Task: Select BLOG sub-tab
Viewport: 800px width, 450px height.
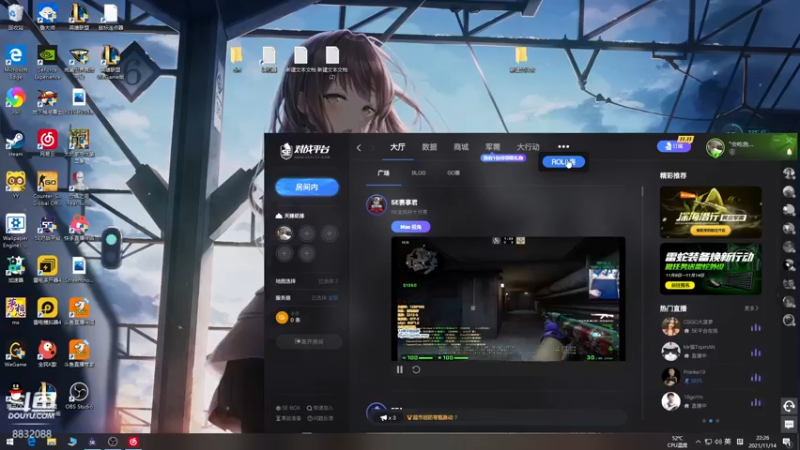Action: point(418,173)
